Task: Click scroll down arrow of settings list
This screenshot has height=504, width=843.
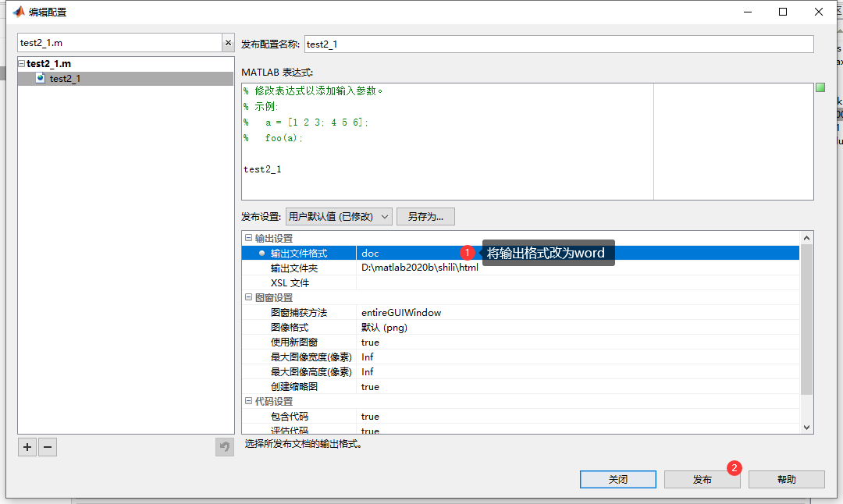Action: pyautogui.click(x=806, y=428)
